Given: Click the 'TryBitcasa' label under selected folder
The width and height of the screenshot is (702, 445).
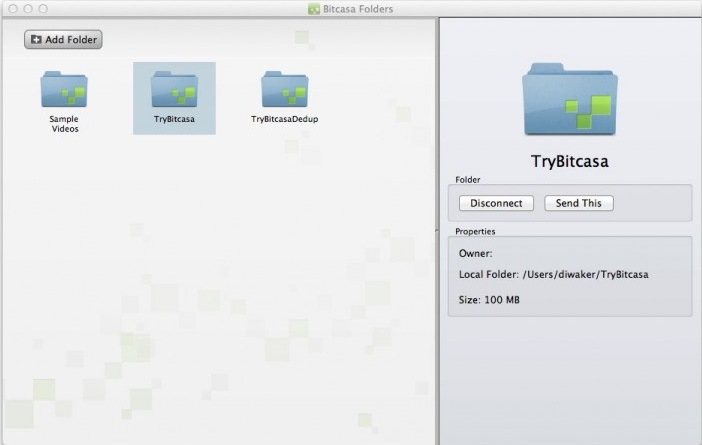Looking at the screenshot, I should tap(174, 119).
